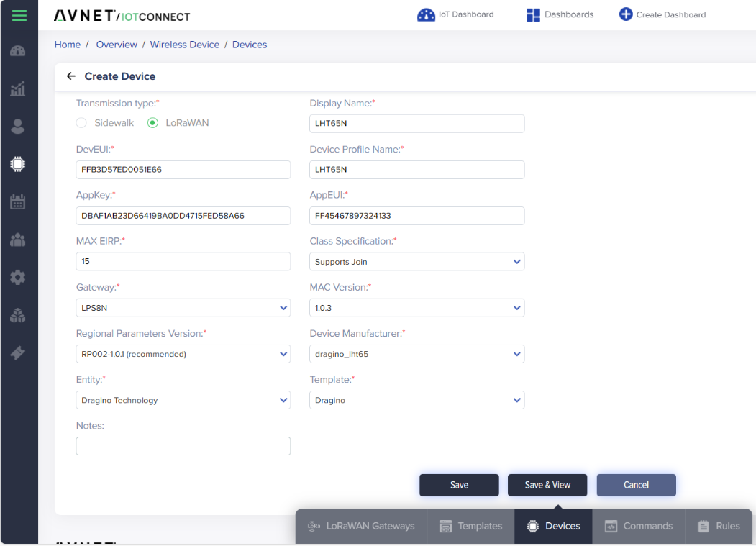Open the dashboard gauge icon in sidebar
Viewport: 756px width, 546px height.
click(18, 51)
